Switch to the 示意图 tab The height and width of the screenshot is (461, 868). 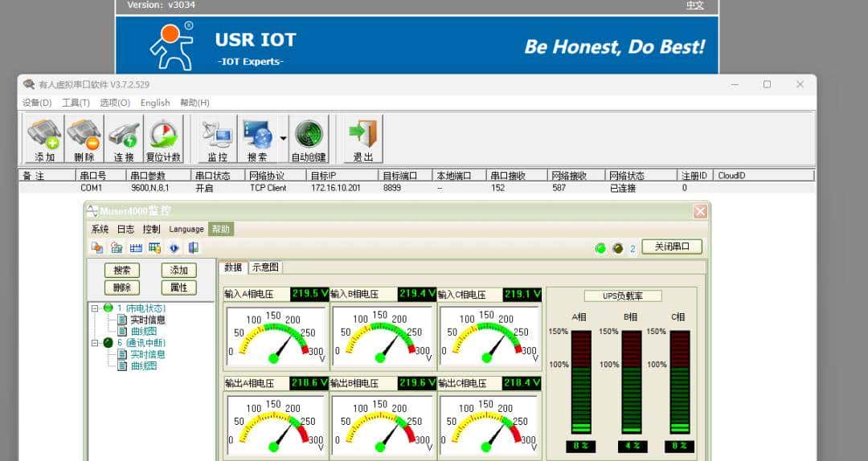coord(264,267)
